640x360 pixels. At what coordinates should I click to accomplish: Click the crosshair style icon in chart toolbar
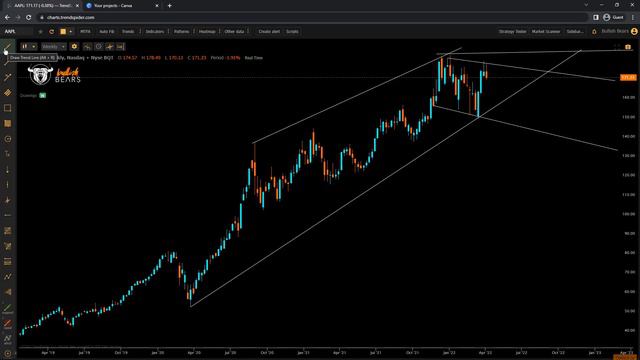click(109, 47)
